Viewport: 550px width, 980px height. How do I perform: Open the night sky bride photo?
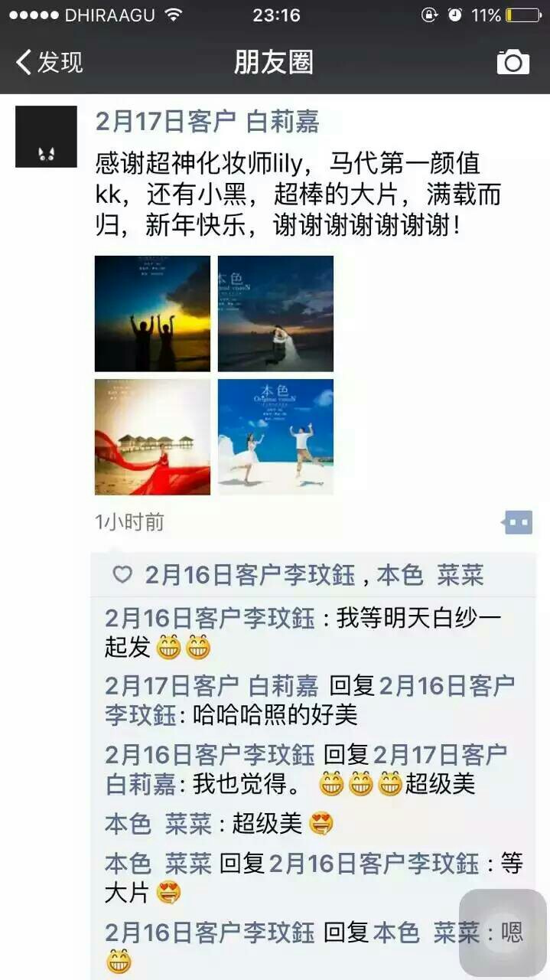click(x=275, y=314)
